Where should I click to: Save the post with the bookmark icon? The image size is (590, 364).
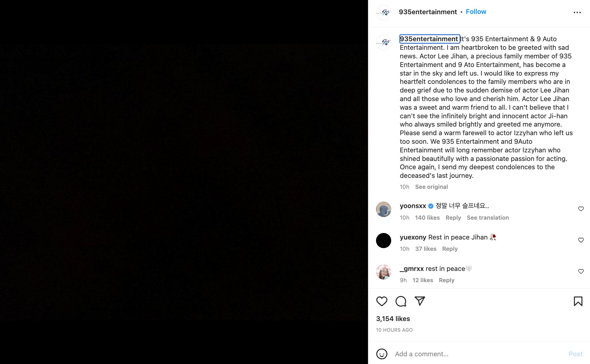578,301
